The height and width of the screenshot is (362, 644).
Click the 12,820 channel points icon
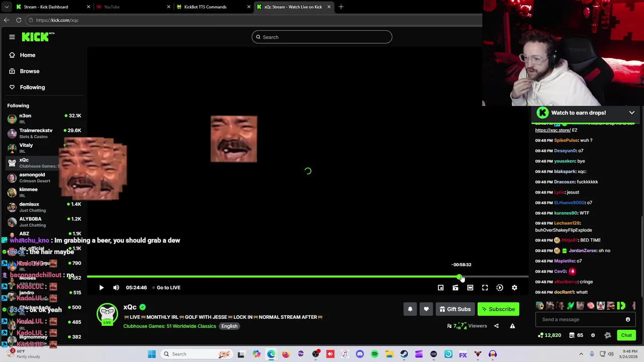pyautogui.click(x=549, y=335)
